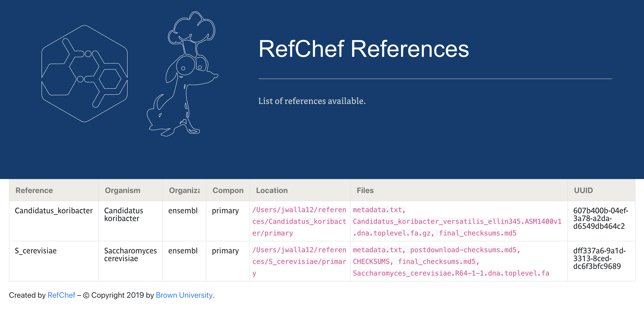
Task: Click the Reference column header
Action: pyautogui.click(x=54, y=190)
